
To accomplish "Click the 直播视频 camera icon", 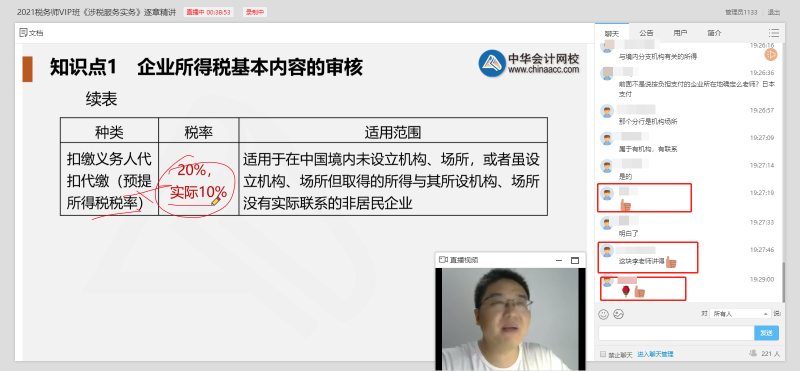I will 443,260.
